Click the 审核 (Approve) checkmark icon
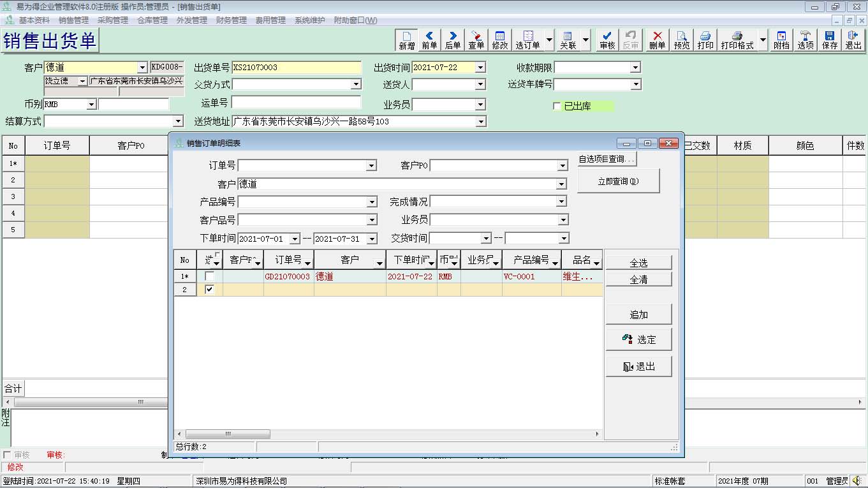The width and height of the screenshot is (868, 488). point(607,40)
